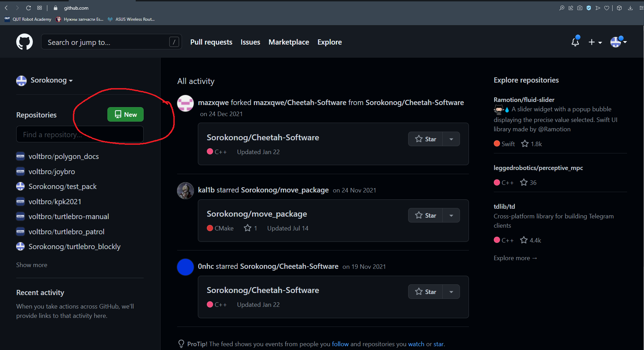The width and height of the screenshot is (644, 350).
Task: Open star list dropdown for move_package
Action: [451, 215]
